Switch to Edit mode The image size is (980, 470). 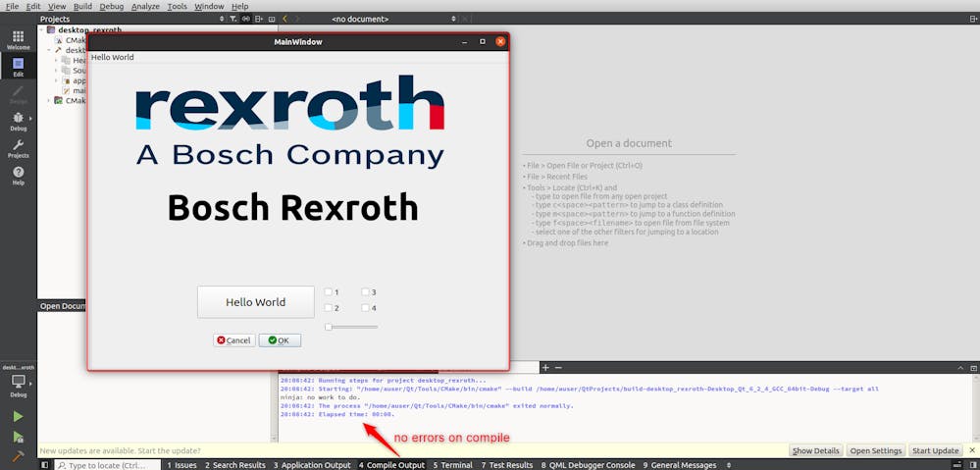pyautogui.click(x=18, y=67)
